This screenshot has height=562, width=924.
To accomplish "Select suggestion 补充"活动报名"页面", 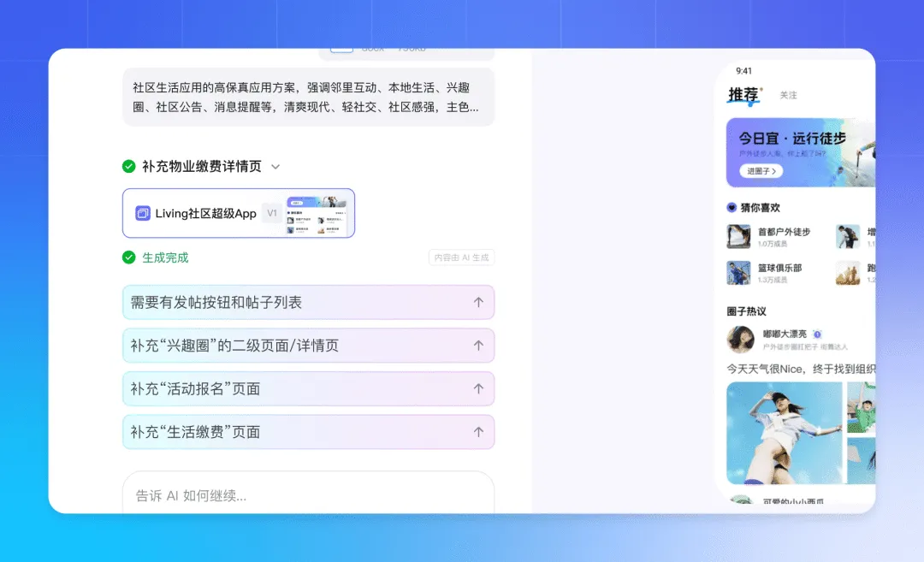I will coord(308,389).
